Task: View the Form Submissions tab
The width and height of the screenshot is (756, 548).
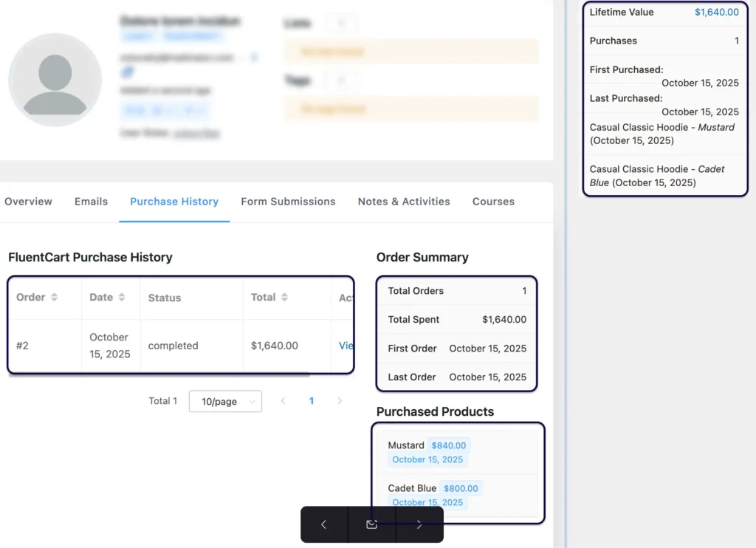Action: click(288, 201)
